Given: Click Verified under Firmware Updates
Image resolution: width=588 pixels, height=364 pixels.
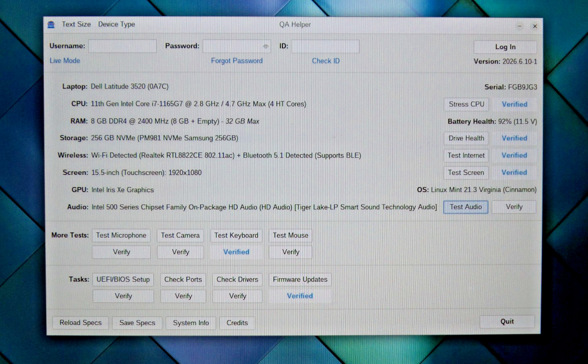Looking at the screenshot, I should click(300, 296).
